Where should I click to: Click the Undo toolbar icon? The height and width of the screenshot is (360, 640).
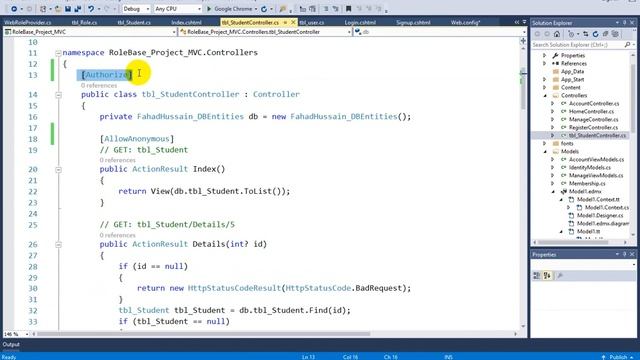point(91,9)
